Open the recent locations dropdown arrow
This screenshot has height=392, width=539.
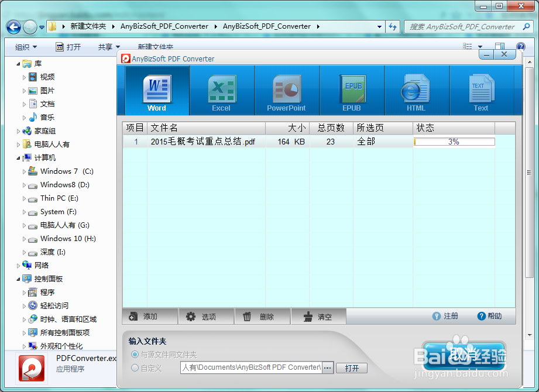pos(42,27)
